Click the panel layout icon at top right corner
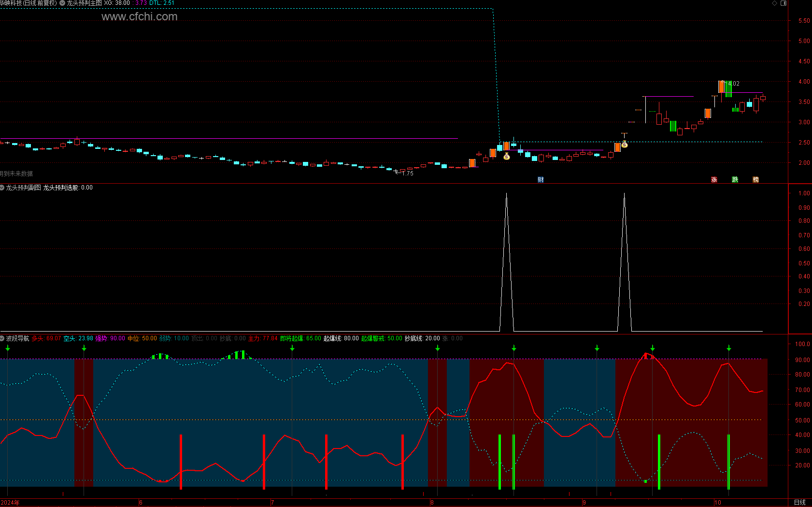Image resolution: width=812 pixels, height=507 pixels. coord(784,3)
